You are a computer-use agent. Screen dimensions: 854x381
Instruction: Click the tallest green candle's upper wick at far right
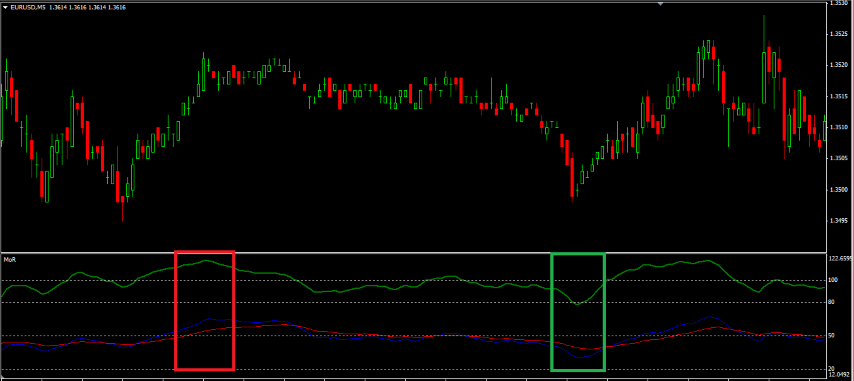coord(764,34)
